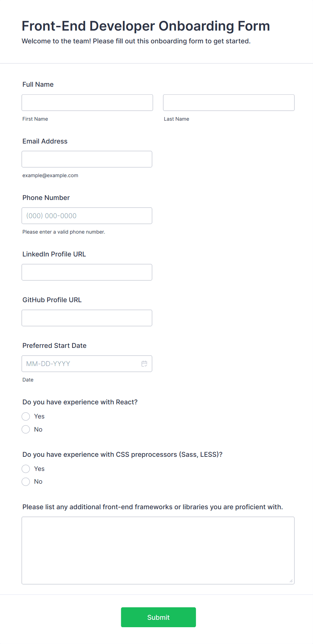Select No for React experience
Image resolution: width=313 pixels, height=644 pixels.
(26, 430)
